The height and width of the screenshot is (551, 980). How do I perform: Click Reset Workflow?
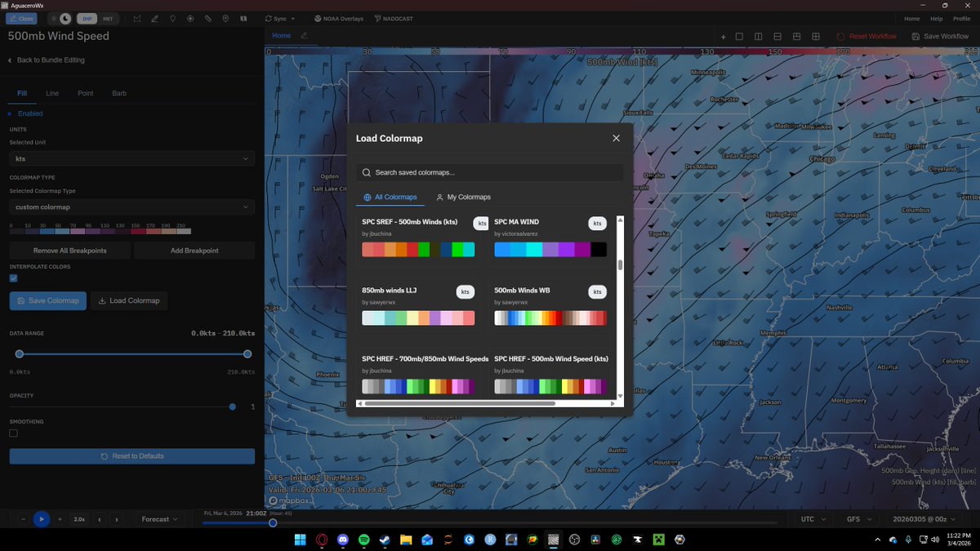pyautogui.click(x=866, y=37)
